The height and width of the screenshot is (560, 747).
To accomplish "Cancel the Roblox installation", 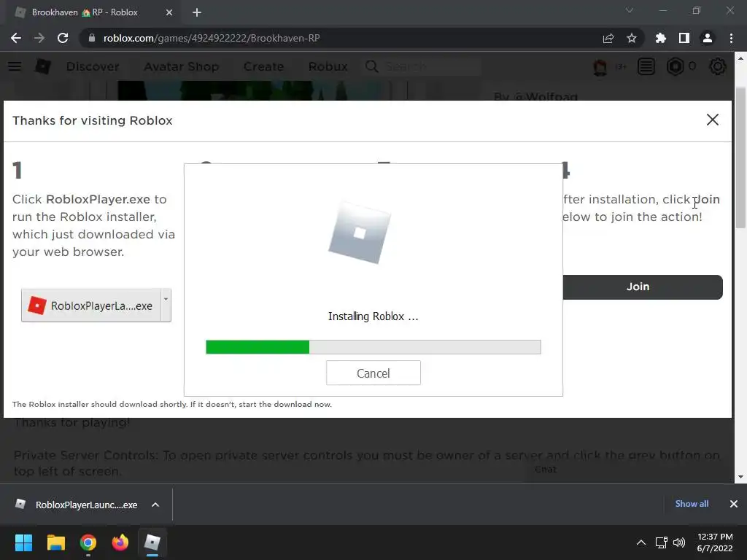I will tap(373, 373).
